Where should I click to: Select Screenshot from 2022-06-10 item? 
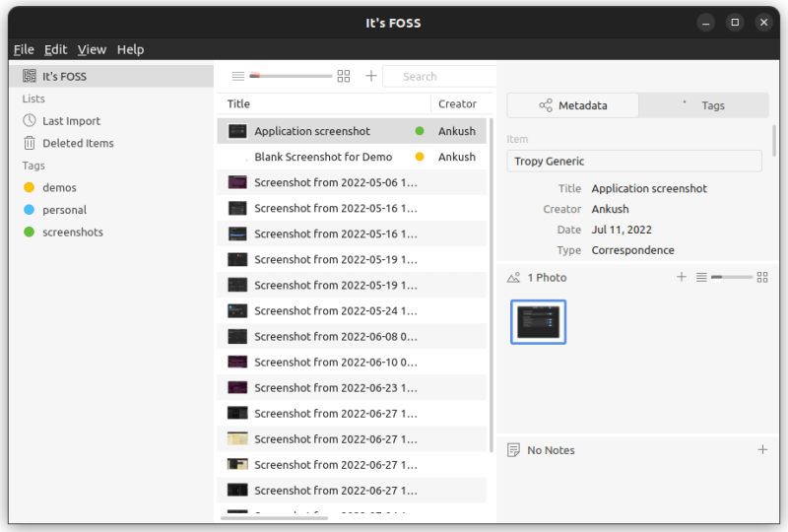(352, 362)
